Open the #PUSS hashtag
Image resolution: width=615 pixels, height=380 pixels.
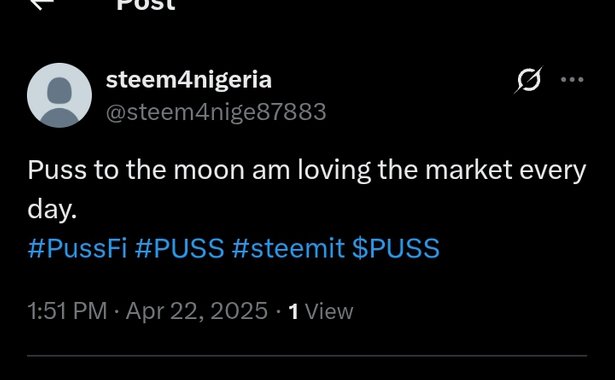click(x=180, y=248)
